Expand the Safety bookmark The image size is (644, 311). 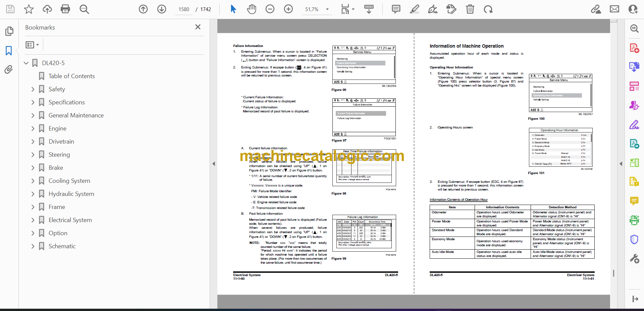click(33, 89)
